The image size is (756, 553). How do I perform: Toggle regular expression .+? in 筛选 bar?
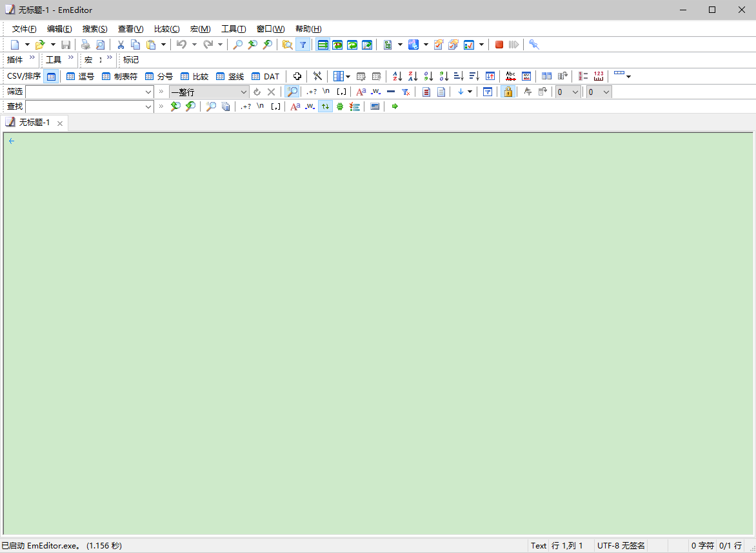(312, 92)
